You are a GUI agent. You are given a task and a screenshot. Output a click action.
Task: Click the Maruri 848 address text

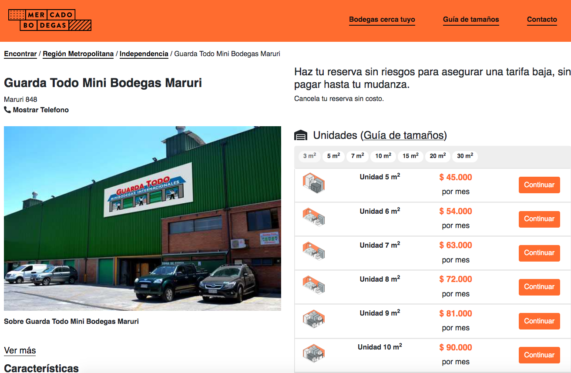coord(20,99)
